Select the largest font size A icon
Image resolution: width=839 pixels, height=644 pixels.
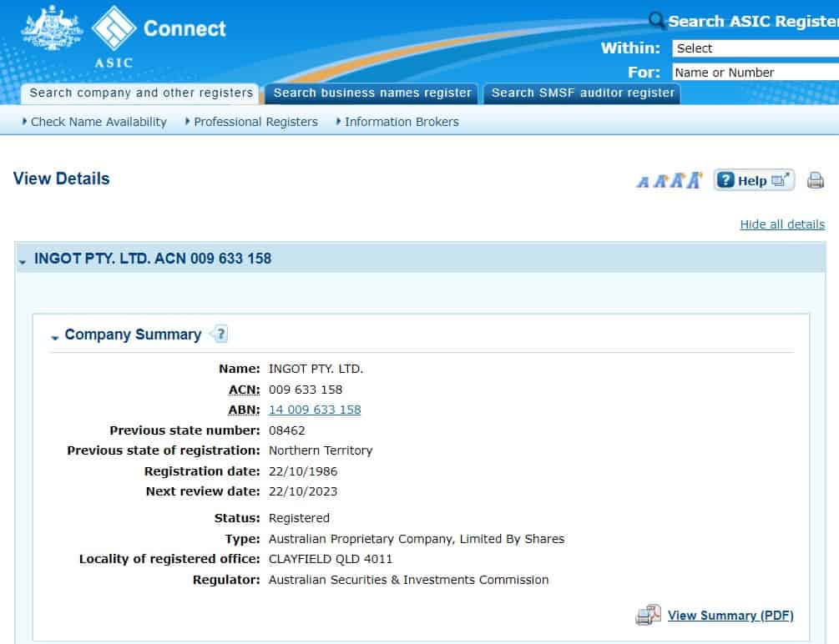(x=695, y=179)
